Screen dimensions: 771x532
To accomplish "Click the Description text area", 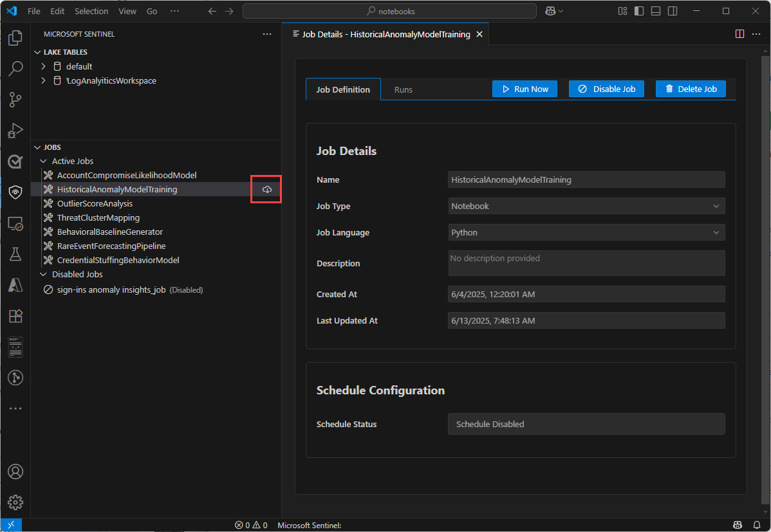I will (x=586, y=263).
